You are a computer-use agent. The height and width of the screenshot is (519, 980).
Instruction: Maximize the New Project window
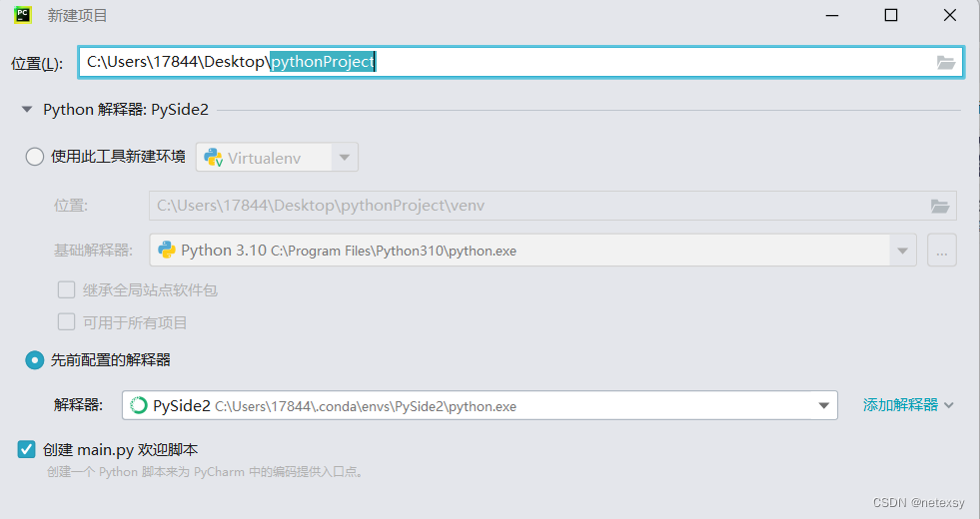[891, 15]
